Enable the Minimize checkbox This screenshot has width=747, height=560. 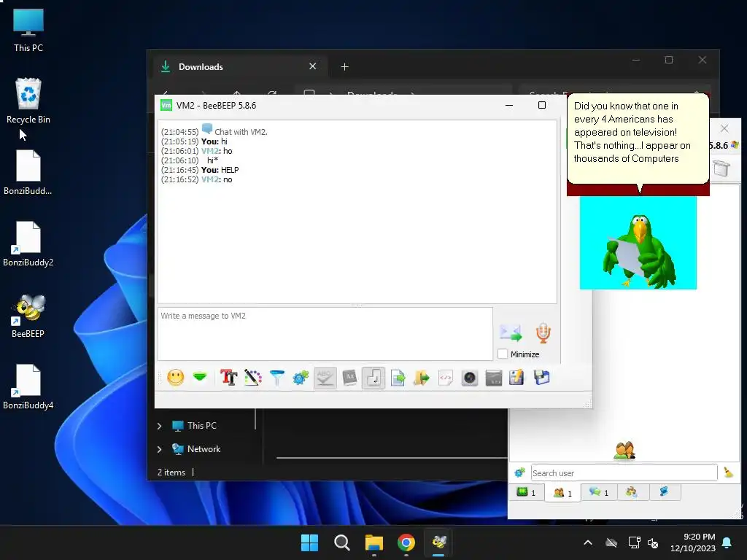(x=503, y=354)
